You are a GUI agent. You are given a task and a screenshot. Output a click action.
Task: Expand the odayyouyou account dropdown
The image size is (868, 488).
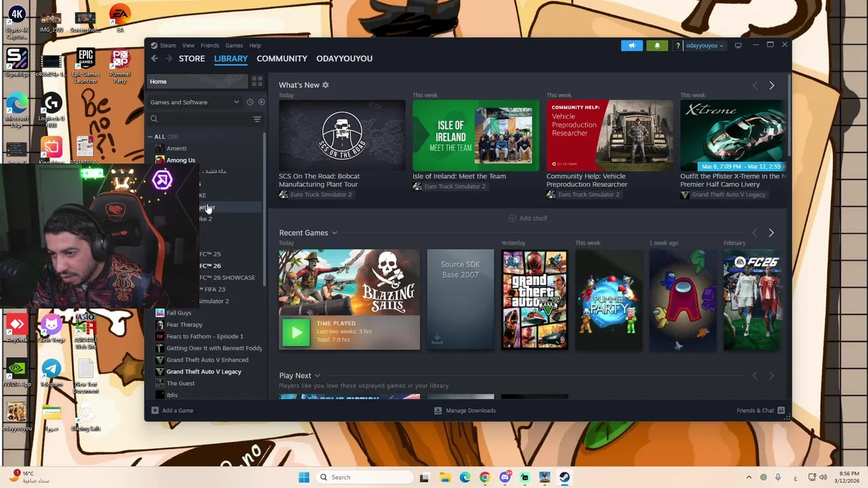(704, 45)
